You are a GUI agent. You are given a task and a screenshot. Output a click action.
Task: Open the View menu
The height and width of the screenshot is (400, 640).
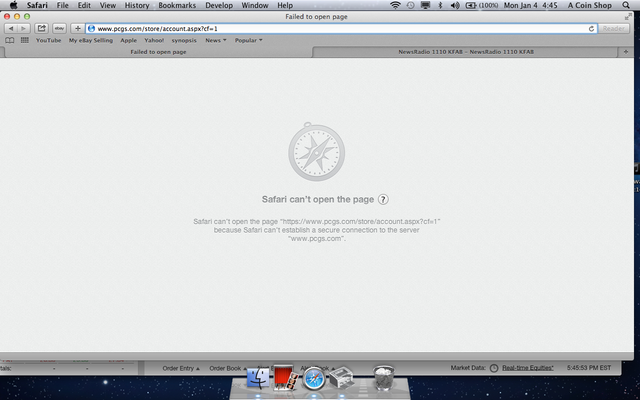tap(108, 5)
